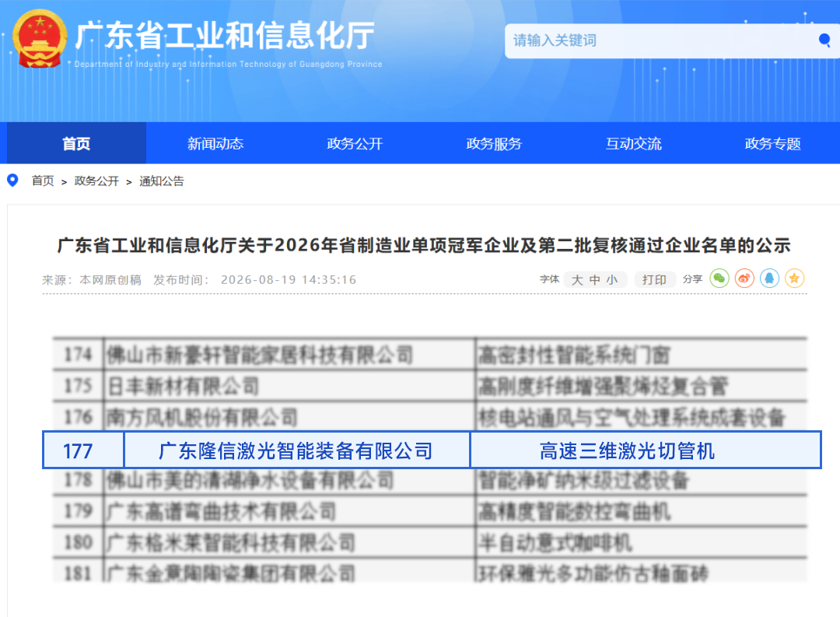
Task: Click product cell 高密封性智能系统门窗
Action: (574, 354)
